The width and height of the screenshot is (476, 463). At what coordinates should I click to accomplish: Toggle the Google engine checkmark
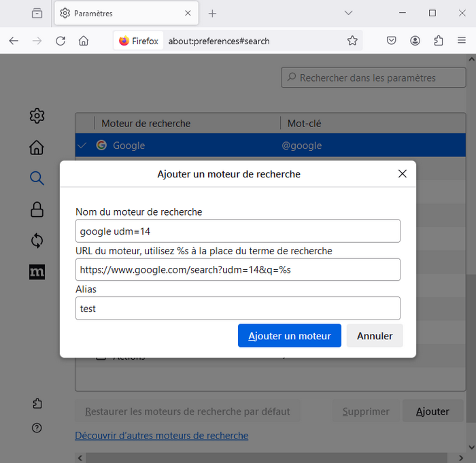point(82,145)
